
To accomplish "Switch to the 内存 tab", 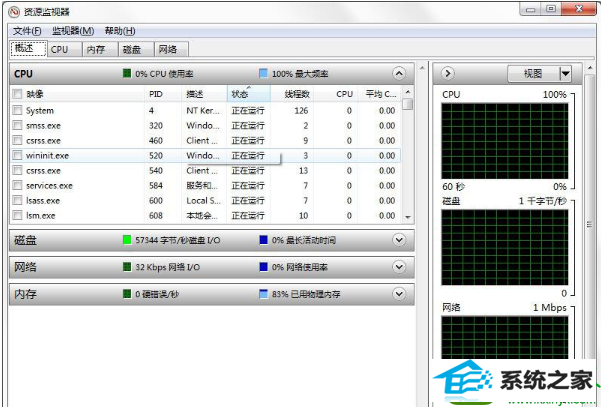I will (100, 49).
